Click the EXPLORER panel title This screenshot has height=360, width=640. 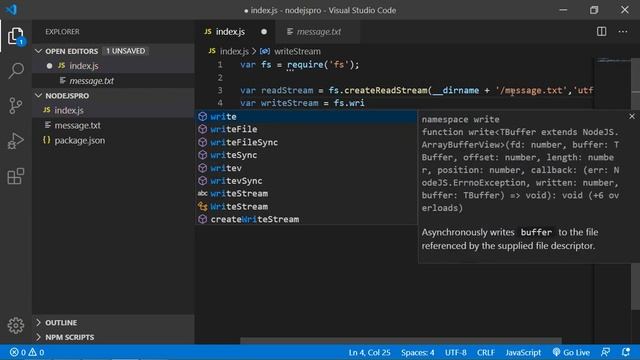coord(62,31)
